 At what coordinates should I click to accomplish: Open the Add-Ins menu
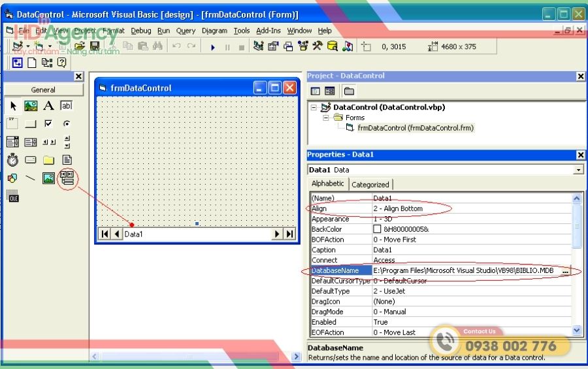pyautogui.click(x=268, y=31)
